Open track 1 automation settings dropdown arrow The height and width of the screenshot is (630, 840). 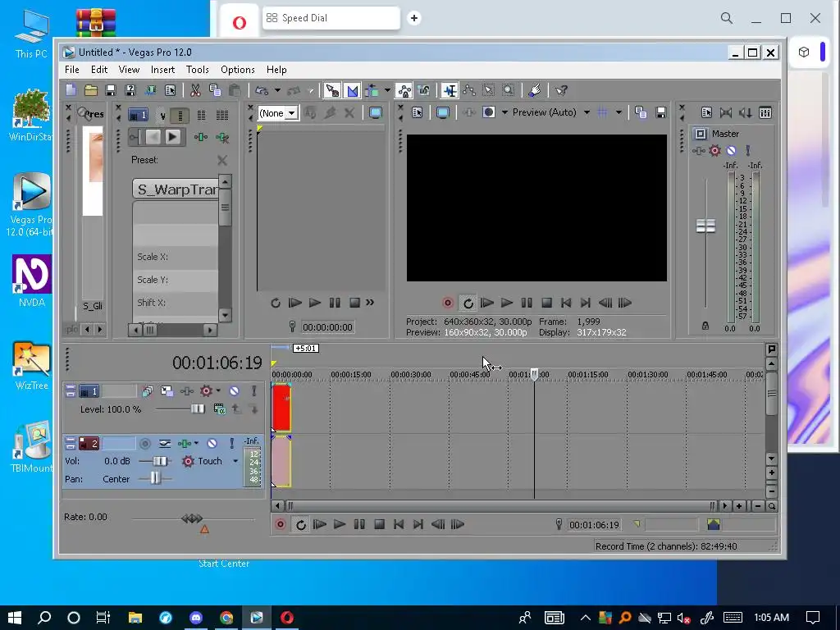pyautogui.click(x=218, y=390)
